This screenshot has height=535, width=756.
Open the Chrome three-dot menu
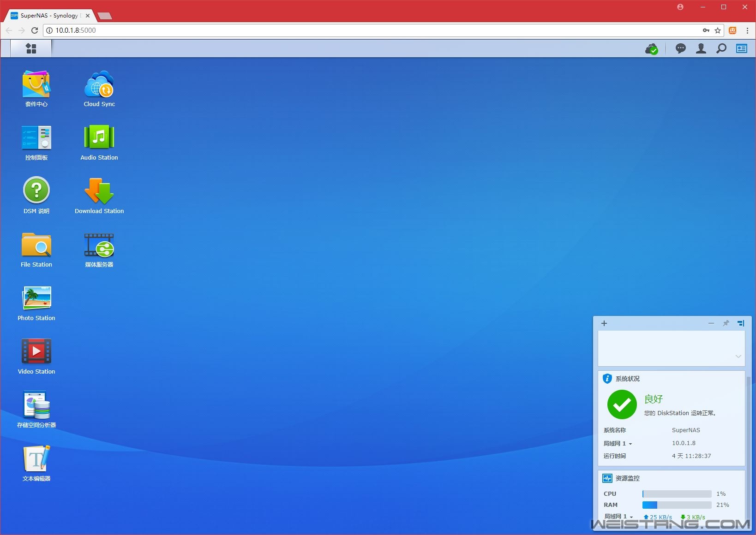(x=747, y=30)
